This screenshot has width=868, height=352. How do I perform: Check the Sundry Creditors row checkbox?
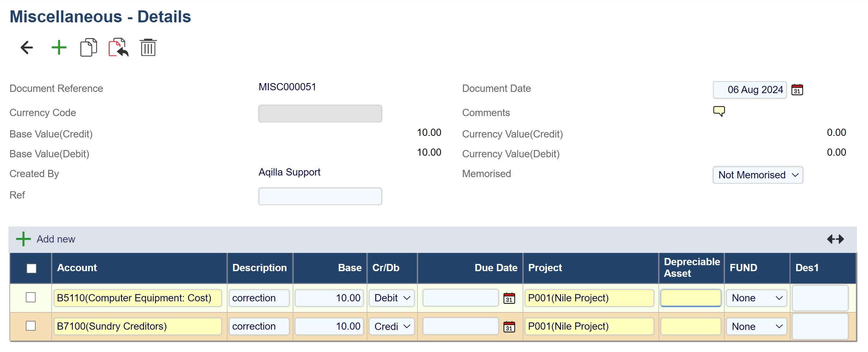click(x=31, y=326)
